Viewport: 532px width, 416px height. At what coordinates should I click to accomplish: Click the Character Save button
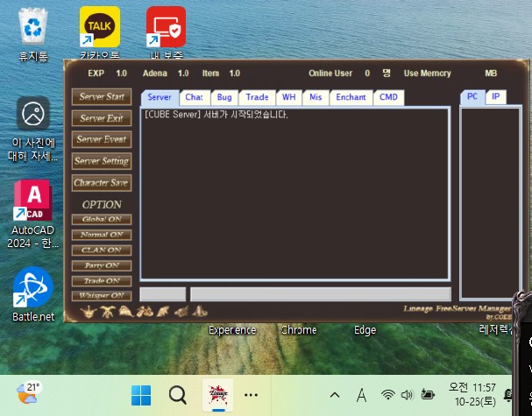pyautogui.click(x=102, y=183)
